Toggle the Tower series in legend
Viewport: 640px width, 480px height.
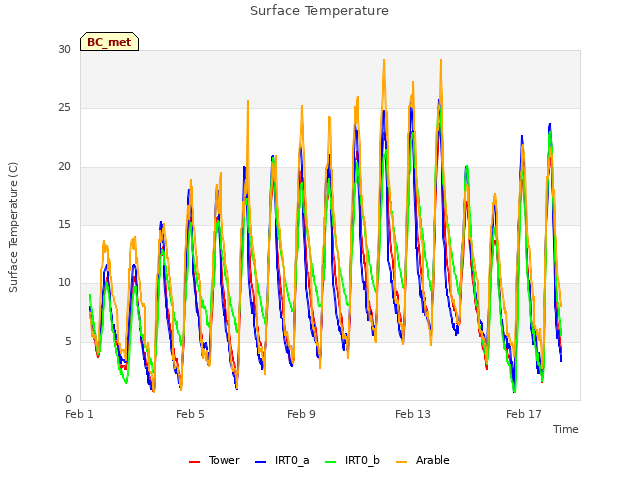click(224, 460)
